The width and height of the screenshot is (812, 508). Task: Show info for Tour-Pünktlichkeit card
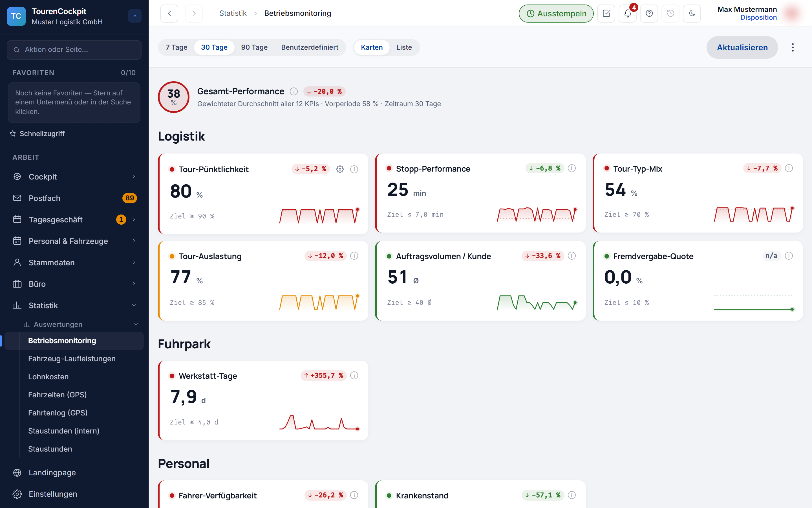point(354,169)
